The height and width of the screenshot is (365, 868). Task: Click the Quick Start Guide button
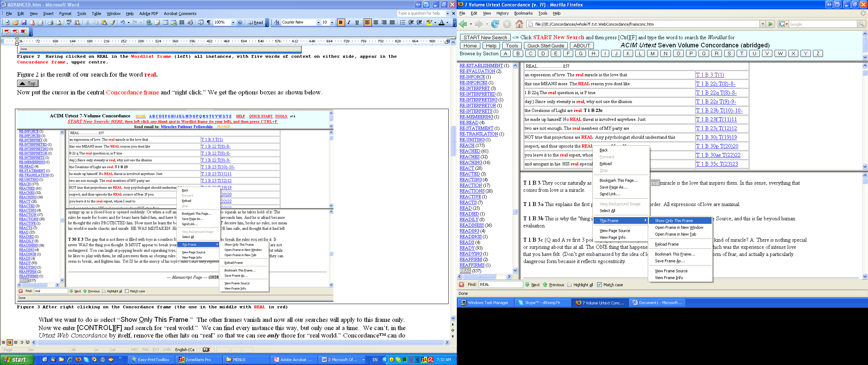click(x=546, y=46)
